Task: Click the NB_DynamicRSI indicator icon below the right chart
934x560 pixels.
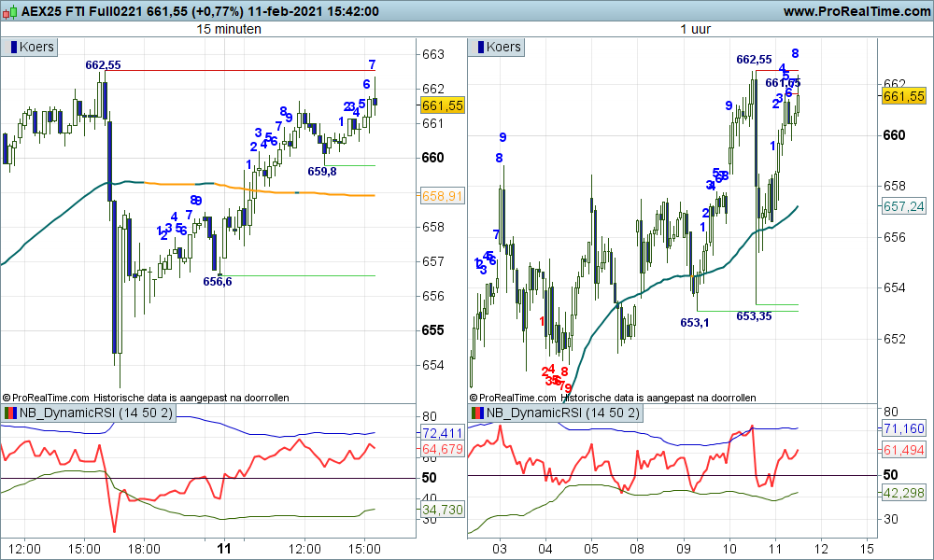Action: coord(478,412)
